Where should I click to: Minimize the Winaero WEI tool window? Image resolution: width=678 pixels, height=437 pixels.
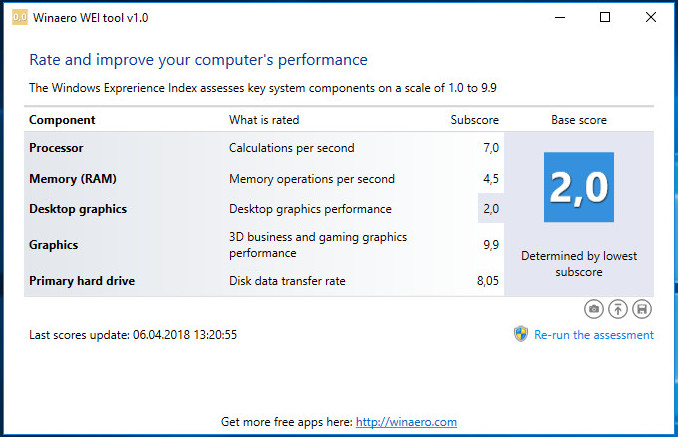tap(560, 17)
